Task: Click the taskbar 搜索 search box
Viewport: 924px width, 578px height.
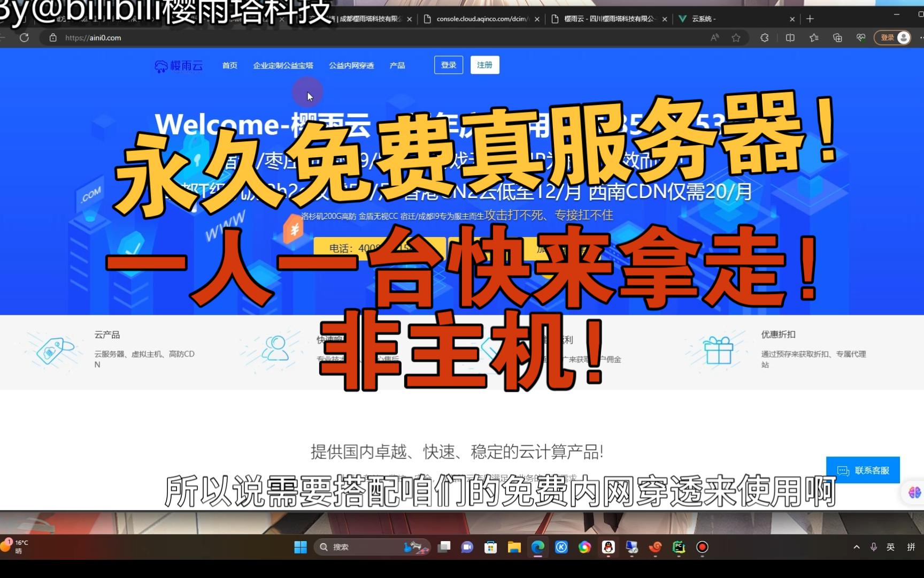Action: point(372,547)
